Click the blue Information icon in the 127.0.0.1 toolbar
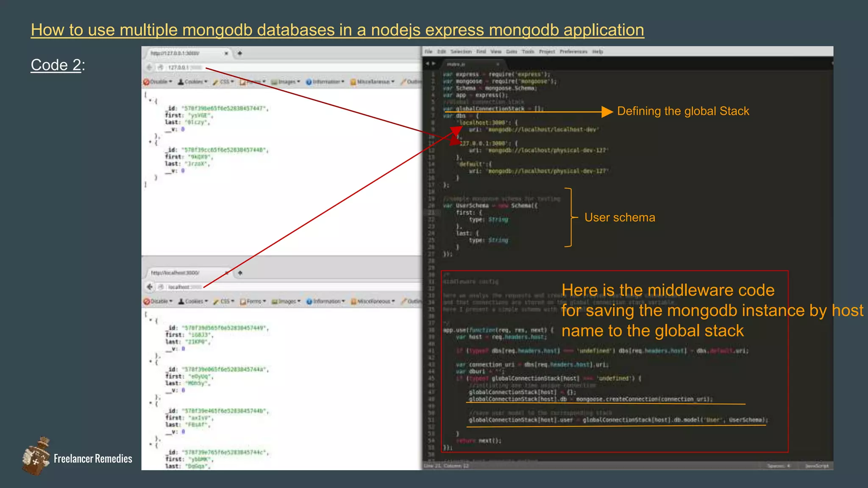Viewport: 868px width, 488px height. click(309, 82)
